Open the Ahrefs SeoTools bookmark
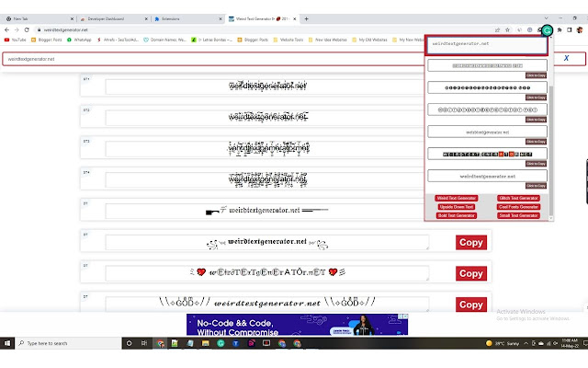Screen dimensions: 588x368 (x=118, y=40)
